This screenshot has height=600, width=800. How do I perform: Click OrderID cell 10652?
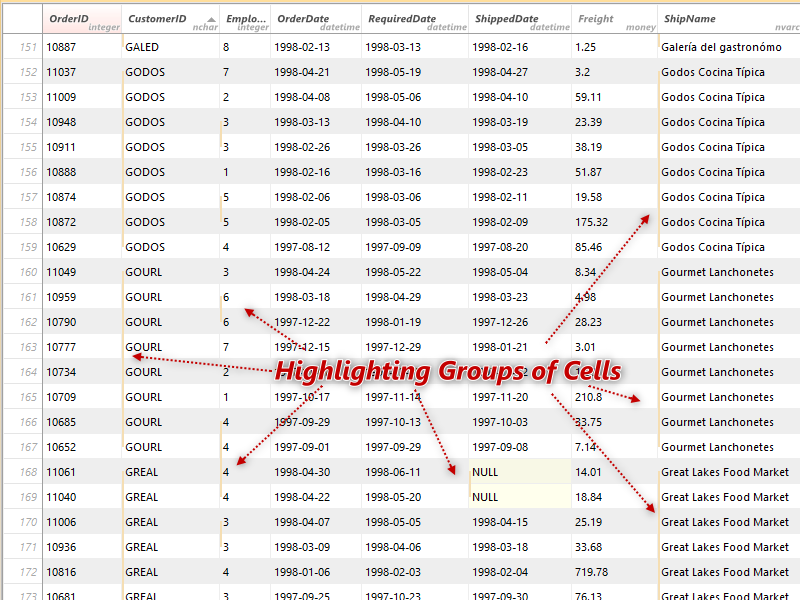[x=82, y=447]
